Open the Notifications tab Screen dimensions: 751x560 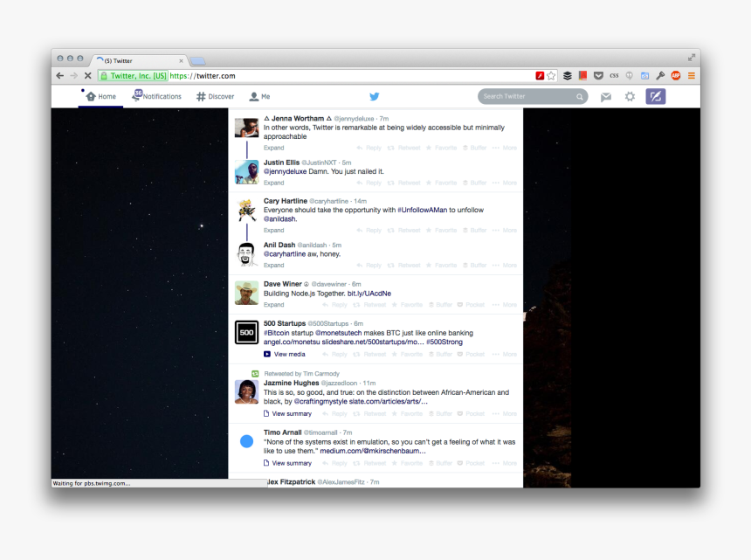(157, 96)
